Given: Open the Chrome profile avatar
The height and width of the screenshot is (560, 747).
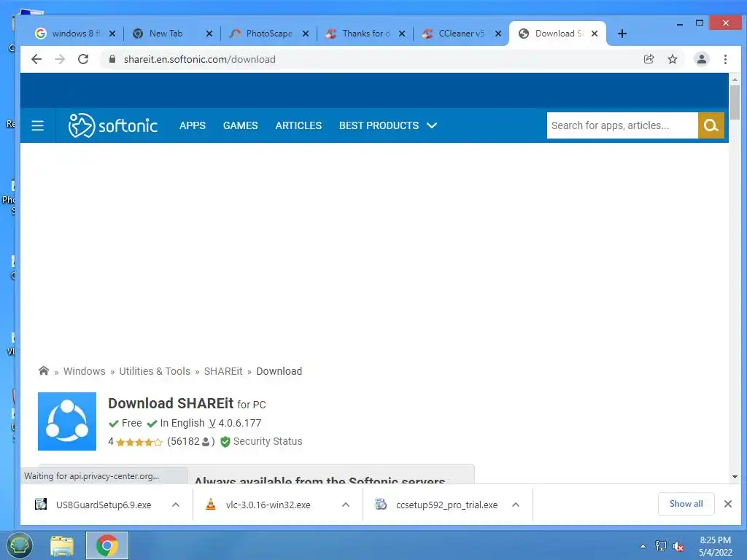Looking at the screenshot, I should (x=701, y=59).
